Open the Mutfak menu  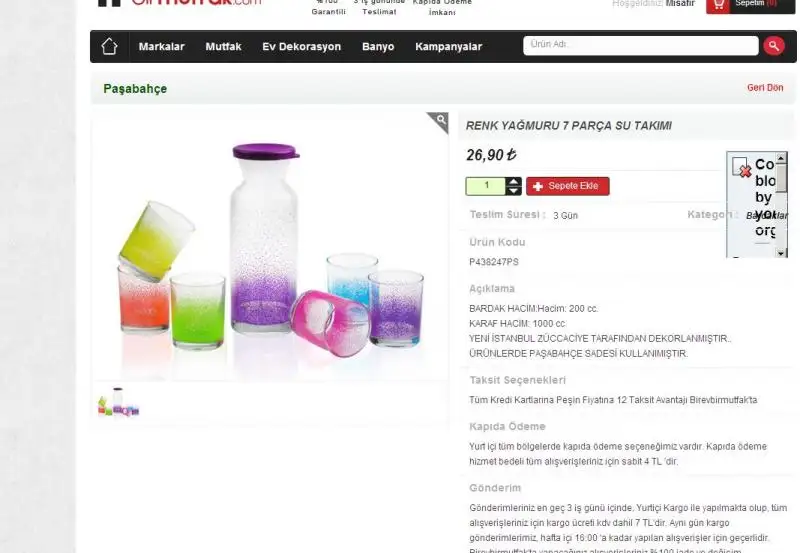(x=223, y=46)
